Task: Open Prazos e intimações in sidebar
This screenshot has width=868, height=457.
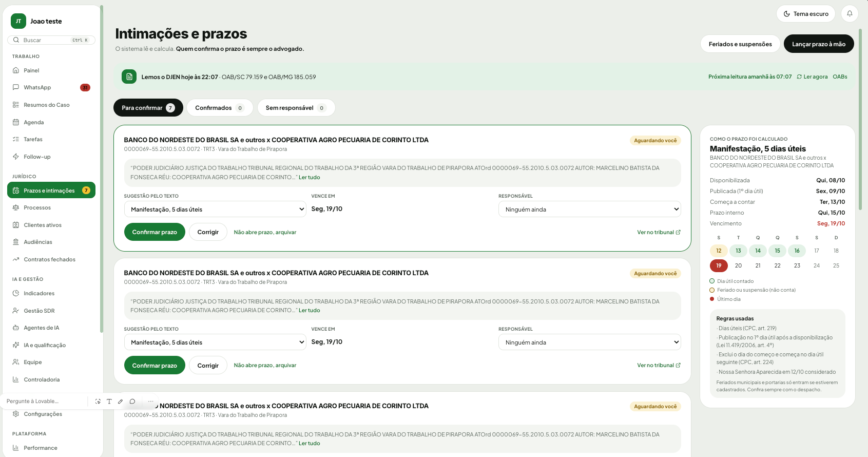Action: (x=51, y=191)
